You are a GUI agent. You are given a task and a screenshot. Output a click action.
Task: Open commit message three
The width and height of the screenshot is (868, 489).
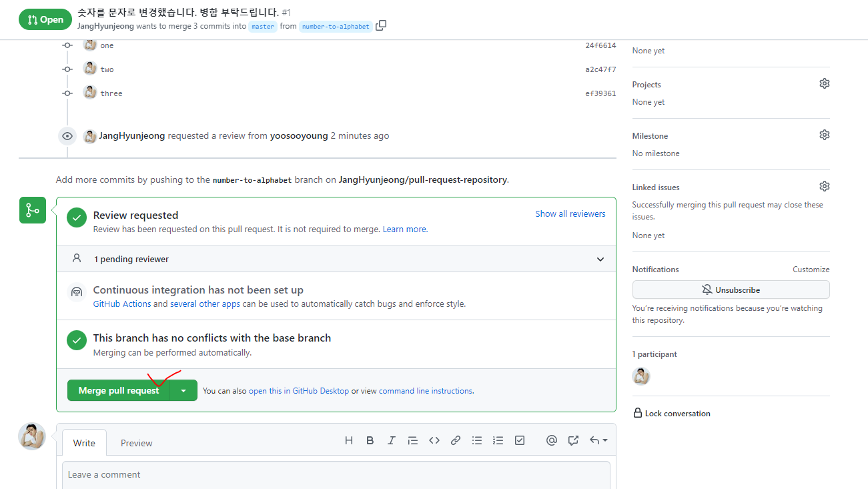point(111,93)
